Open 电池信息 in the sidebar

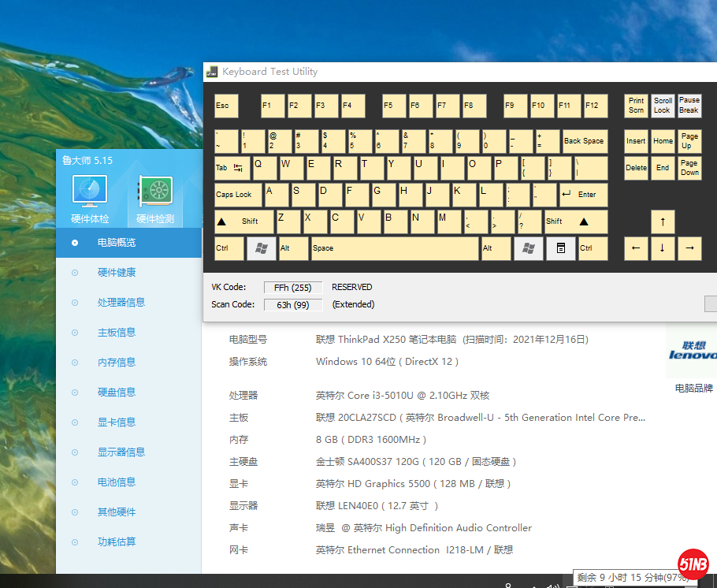pyautogui.click(x=116, y=482)
